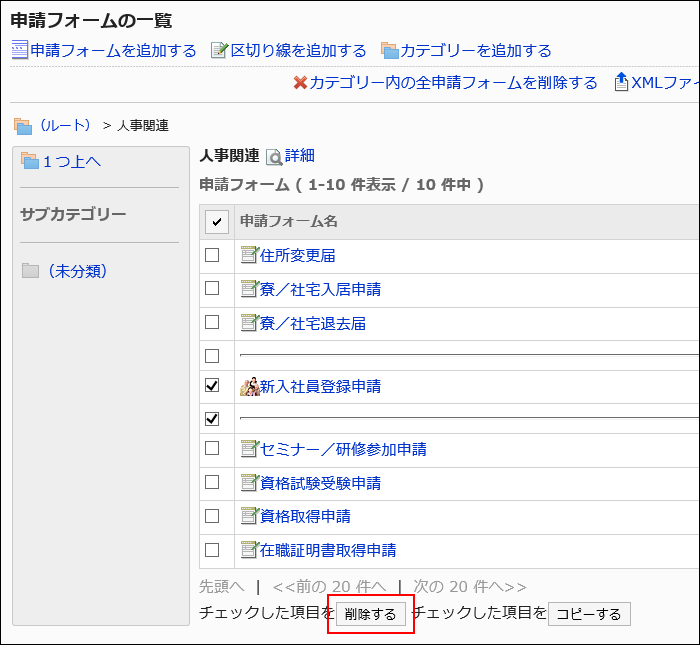Image resolution: width=700 pixels, height=645 pixels.
Task: Click the red X delete-all icon
Action: (x=300, y=83)
